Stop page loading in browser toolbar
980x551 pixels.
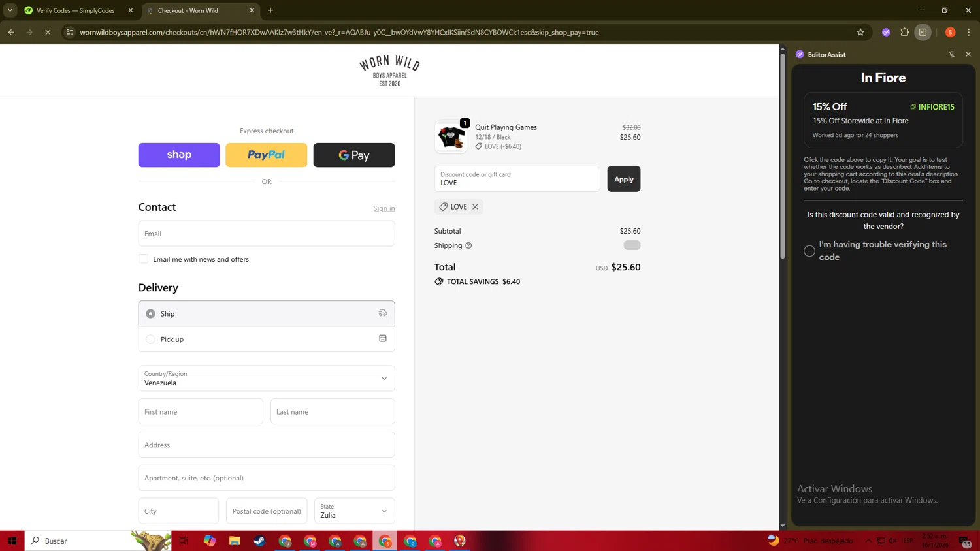48,32
